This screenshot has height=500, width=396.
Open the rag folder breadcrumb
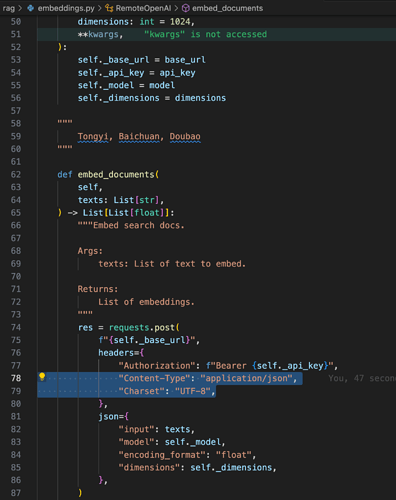point(9,8)
